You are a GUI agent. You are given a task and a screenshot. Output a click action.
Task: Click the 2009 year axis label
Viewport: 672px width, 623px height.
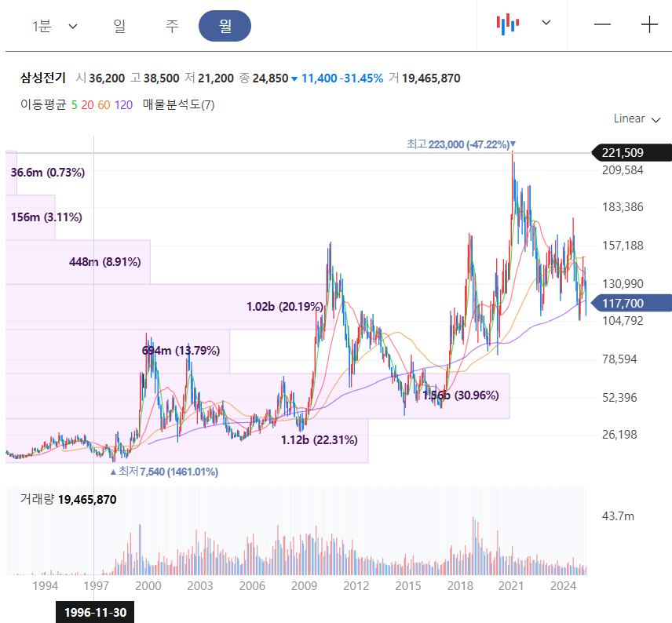point(304,585)
